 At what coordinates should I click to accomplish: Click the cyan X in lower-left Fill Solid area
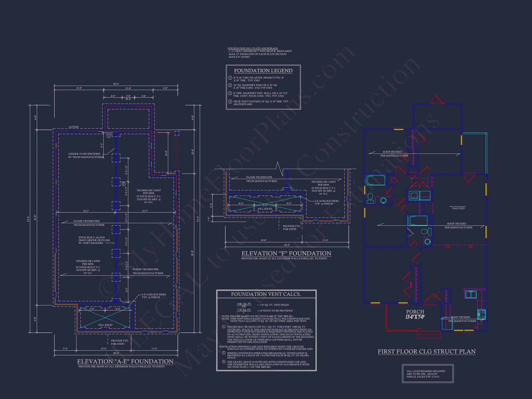(x=105, y=317)
